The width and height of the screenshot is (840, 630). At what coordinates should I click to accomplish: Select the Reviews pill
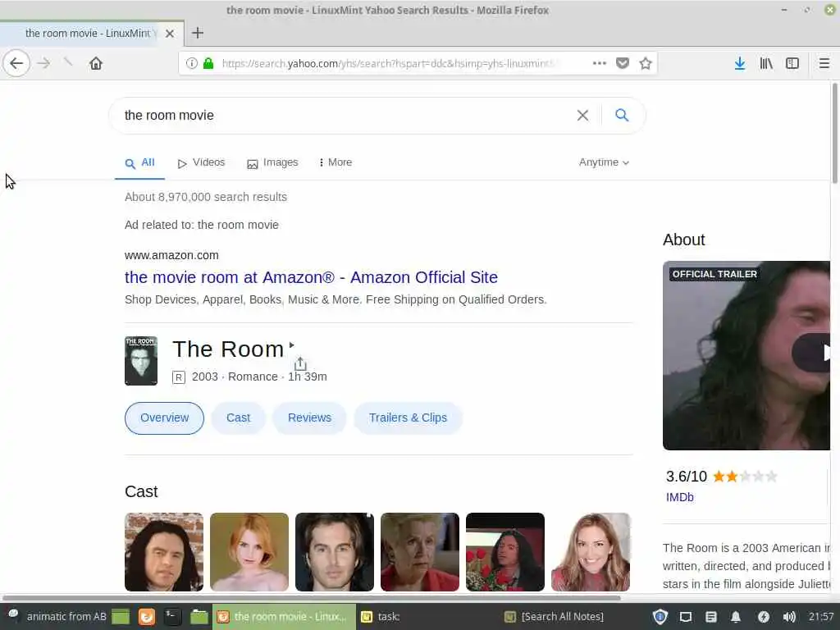click(309, 418)
